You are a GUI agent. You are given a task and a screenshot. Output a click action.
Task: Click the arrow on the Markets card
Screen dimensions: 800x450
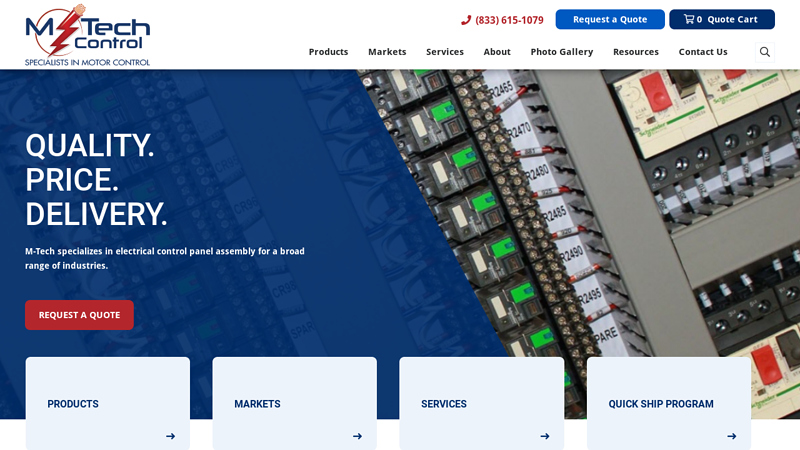coord(357,436)
